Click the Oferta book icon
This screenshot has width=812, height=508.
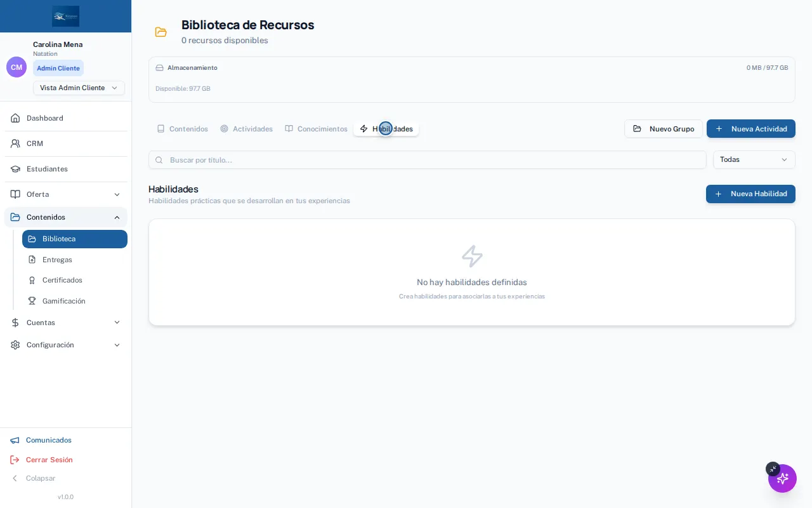(x=15, y=194)
